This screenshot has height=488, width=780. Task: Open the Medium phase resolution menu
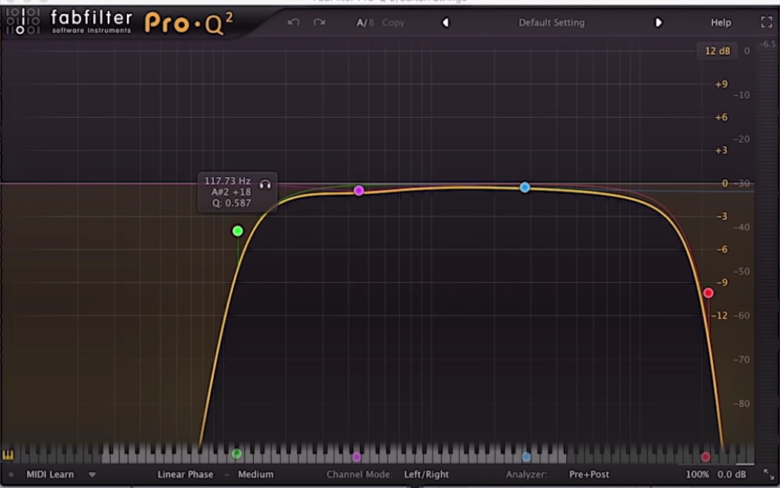pos(255,475)
